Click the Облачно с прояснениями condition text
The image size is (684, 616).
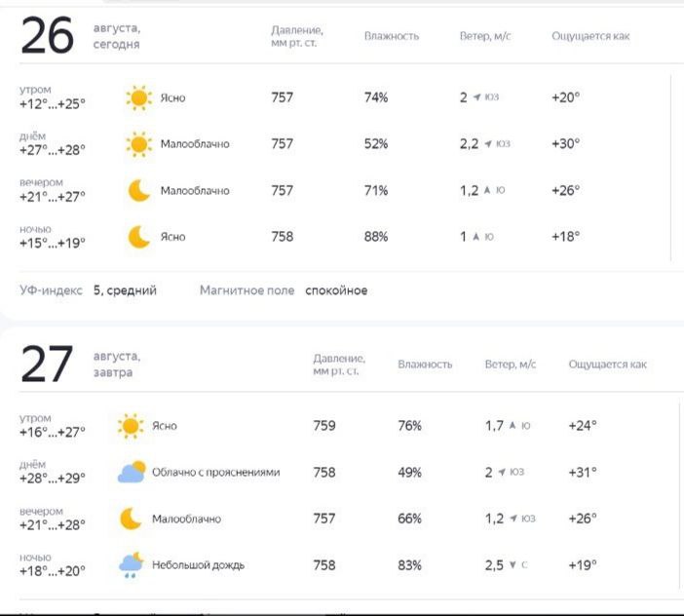click(215, 473)
